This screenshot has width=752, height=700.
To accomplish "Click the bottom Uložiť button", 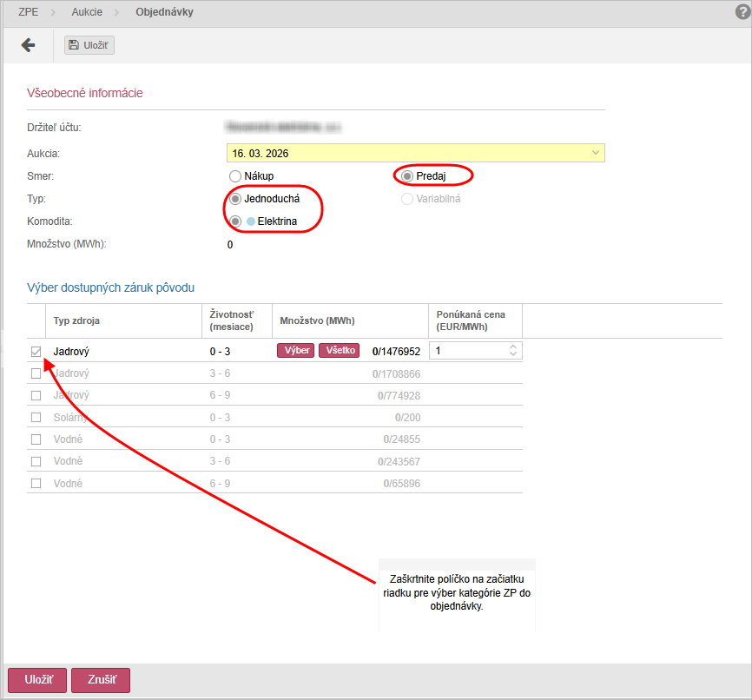I will click(36, 680).
